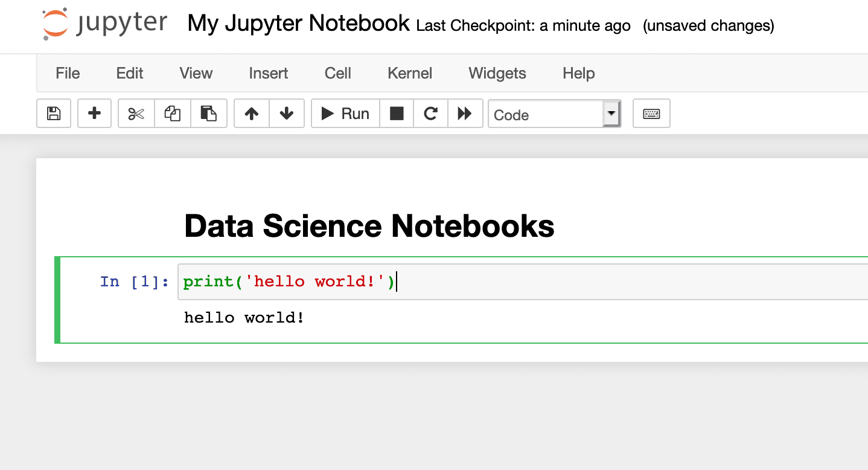Copy the selected cell
This screenshot has width=868, height=470.
(x=172, y=113)
